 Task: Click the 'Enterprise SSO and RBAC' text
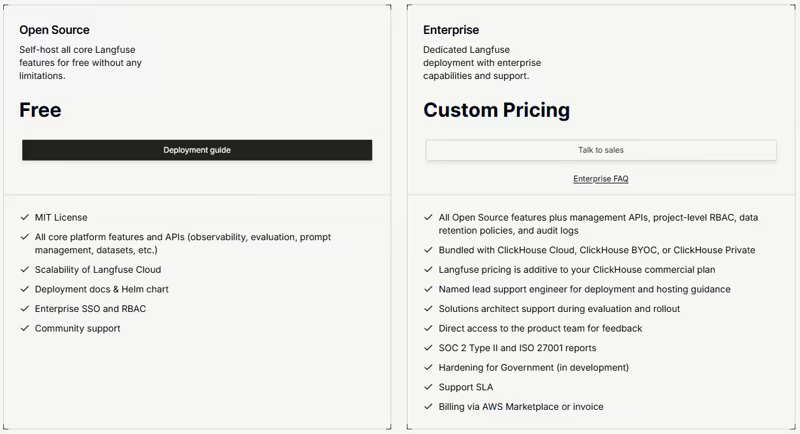[x=90, y=309]
